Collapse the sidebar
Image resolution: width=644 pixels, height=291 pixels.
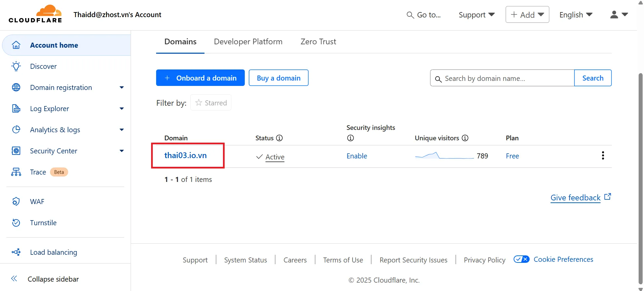click(x=14, y=279)
